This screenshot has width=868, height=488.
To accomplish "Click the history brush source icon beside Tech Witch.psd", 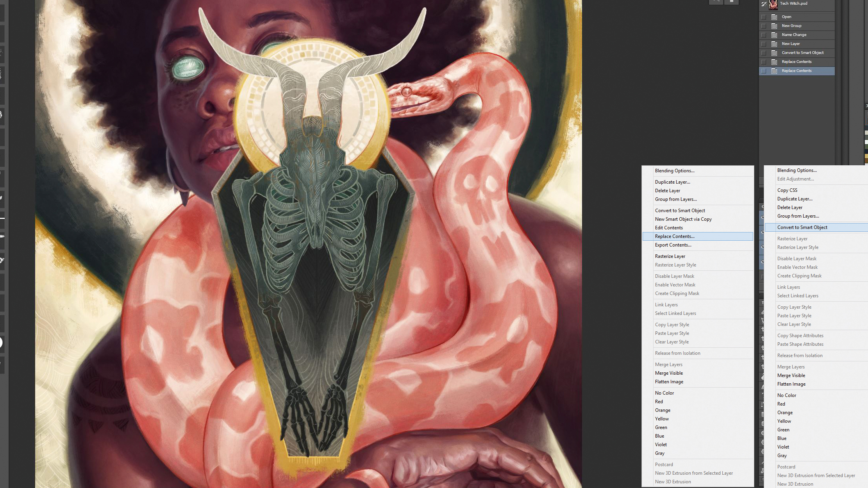I will (764, 4).
